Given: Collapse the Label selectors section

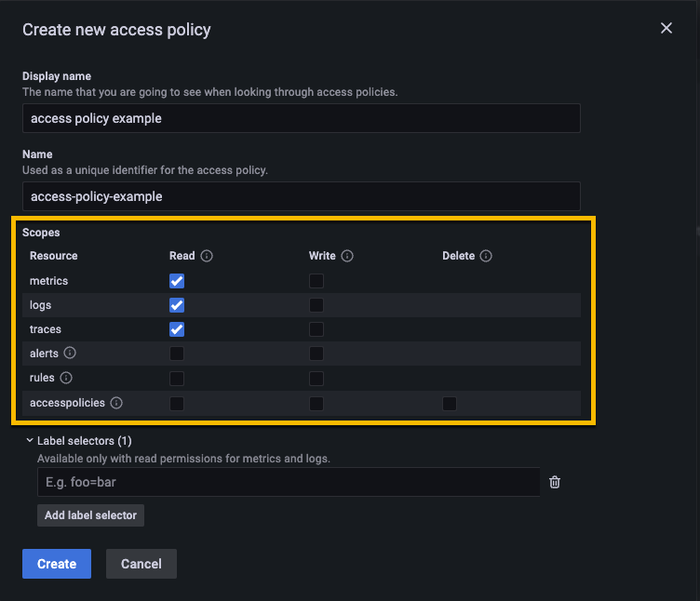Looking at the screenshot, I should click(30, 440).
